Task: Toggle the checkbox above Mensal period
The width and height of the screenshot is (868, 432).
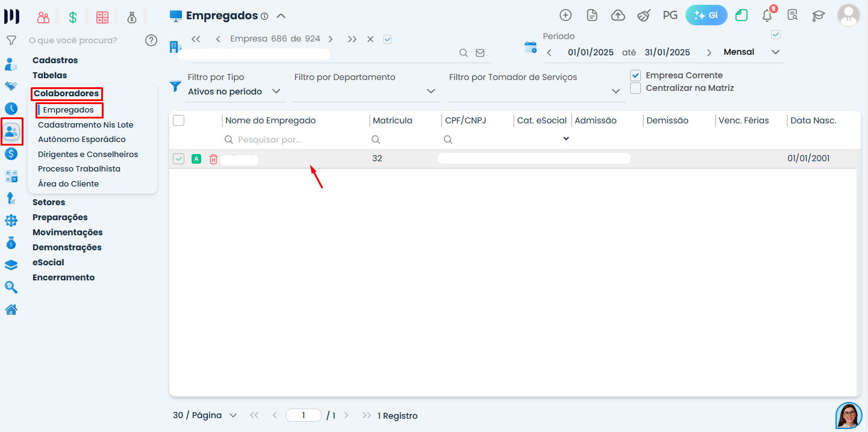Action: [x=776, y=35]
